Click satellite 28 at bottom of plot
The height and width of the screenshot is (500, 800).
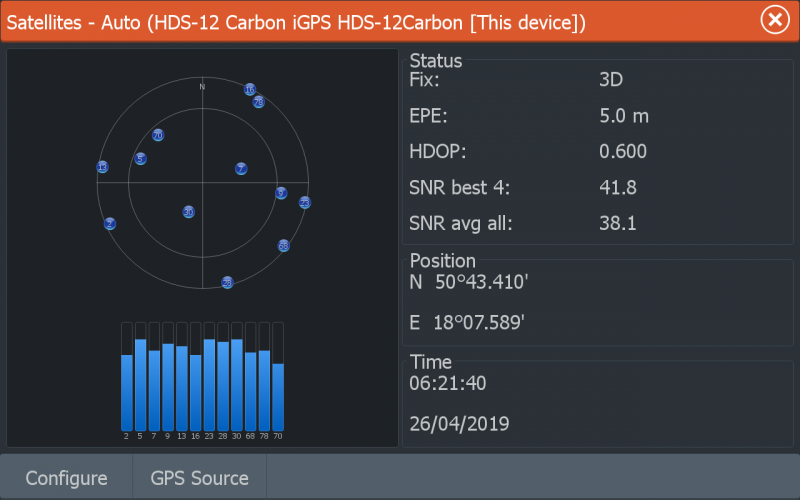pyautogui.click(x=227, y=283)
